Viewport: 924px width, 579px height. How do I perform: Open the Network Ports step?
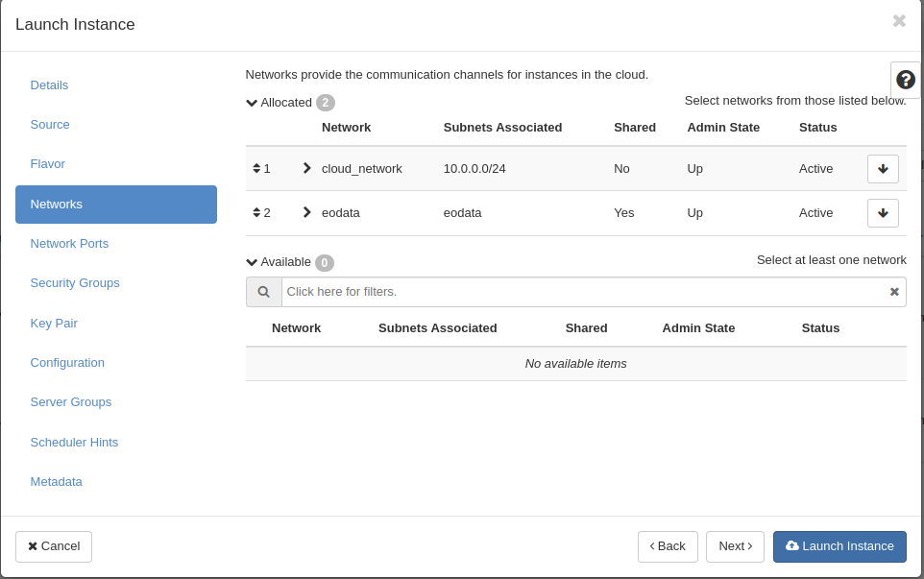coord(69,244)
